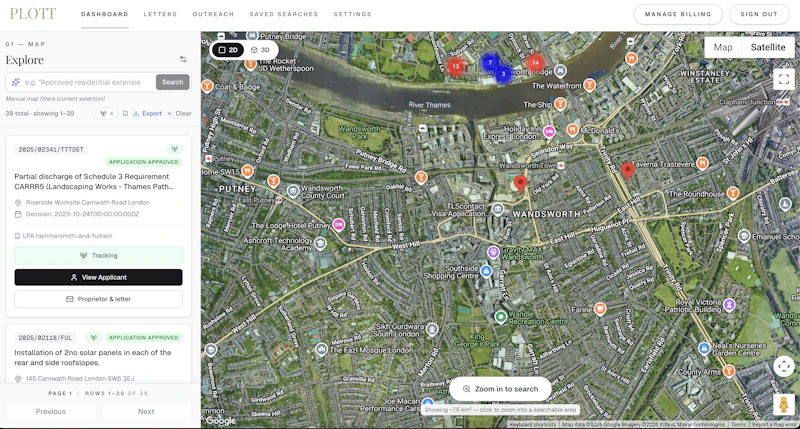Click the Street View pegman icon
Viewport: 800px width, 429px height.
coord(784,405)
